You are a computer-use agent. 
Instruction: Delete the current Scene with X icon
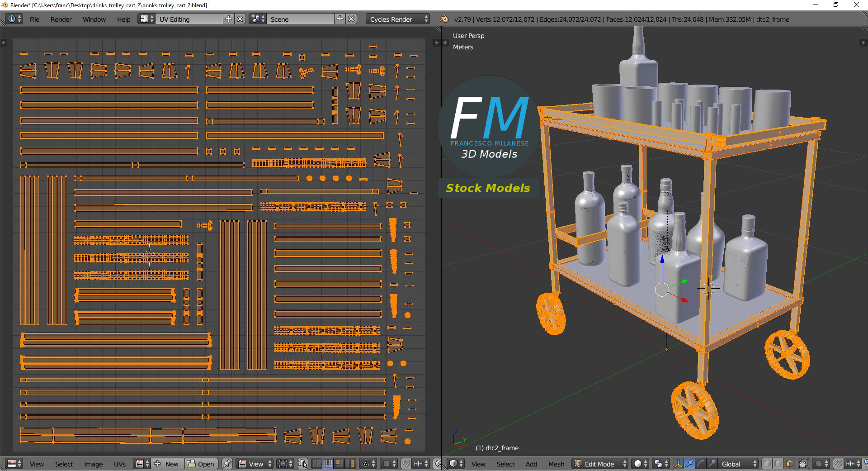[x=351, y=19]
